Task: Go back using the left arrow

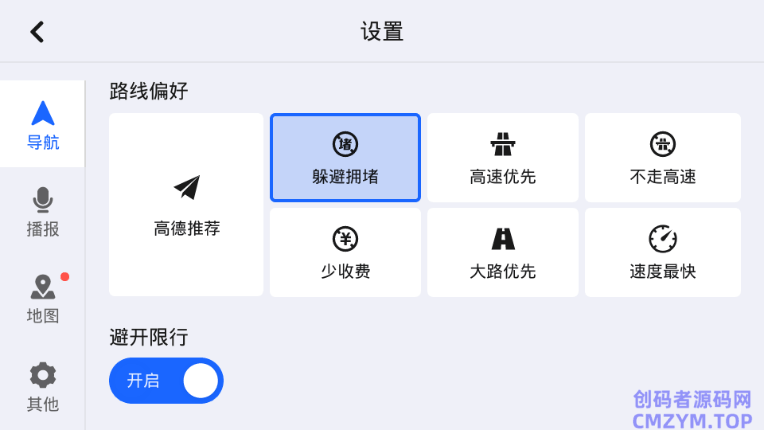Action: click(x=37, y=32)
